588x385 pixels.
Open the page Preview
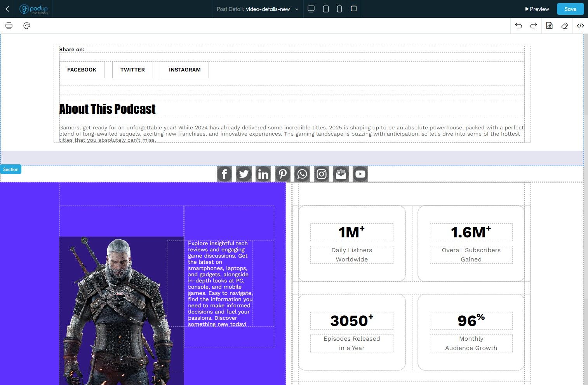pos(537,9)
